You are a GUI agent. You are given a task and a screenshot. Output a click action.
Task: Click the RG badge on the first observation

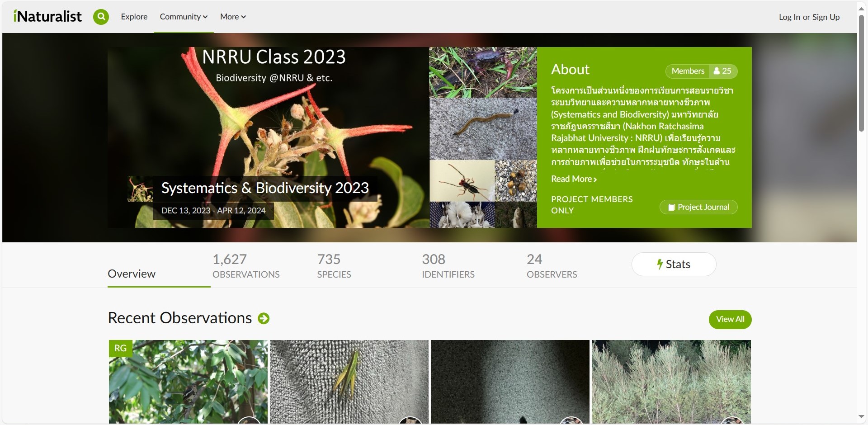click(x=120, y=348)
